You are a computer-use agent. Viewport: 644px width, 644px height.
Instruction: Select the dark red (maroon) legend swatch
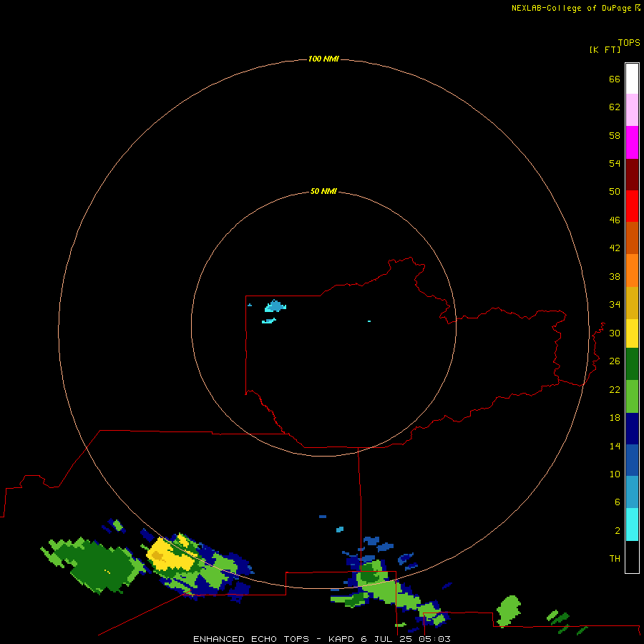(x=632, y=174)
